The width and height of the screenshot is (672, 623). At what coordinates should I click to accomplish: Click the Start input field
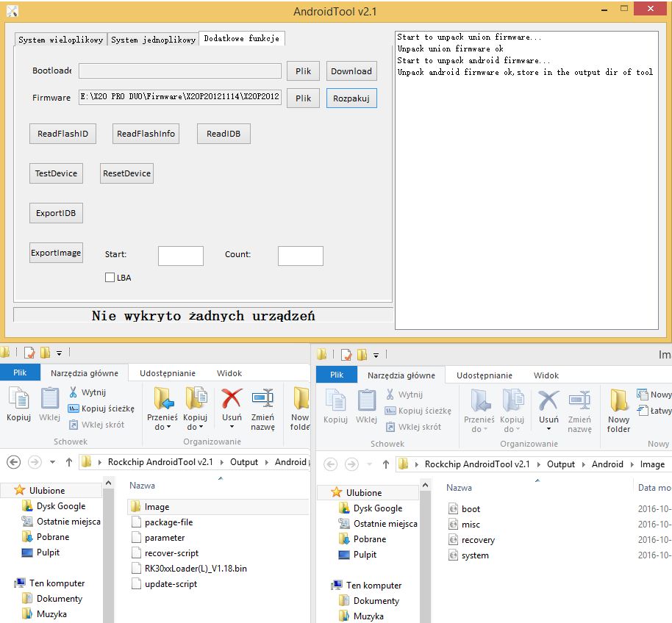[x=180, y=256]
